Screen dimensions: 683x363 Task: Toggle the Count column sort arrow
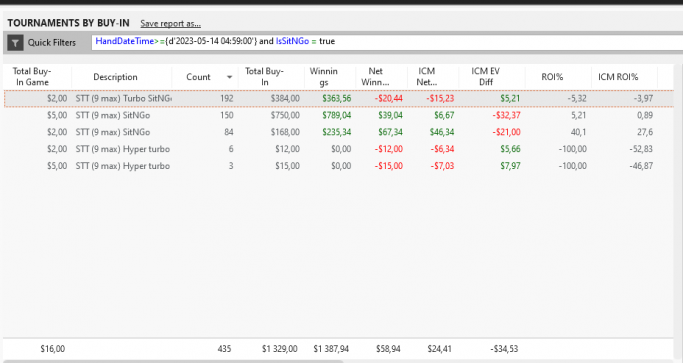(x=229, y=77)
